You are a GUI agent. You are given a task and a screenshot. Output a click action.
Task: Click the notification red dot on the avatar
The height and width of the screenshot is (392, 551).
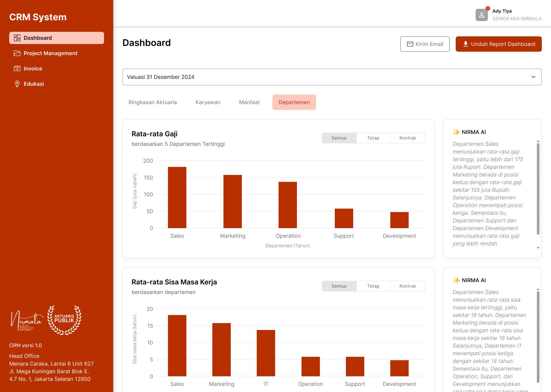click(487, 8)
